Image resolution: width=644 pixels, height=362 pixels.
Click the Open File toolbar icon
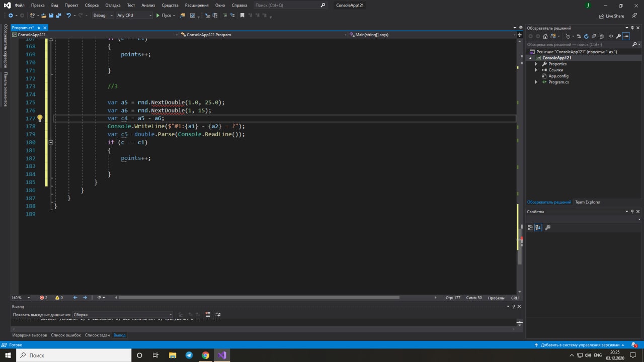pos(44,16)
